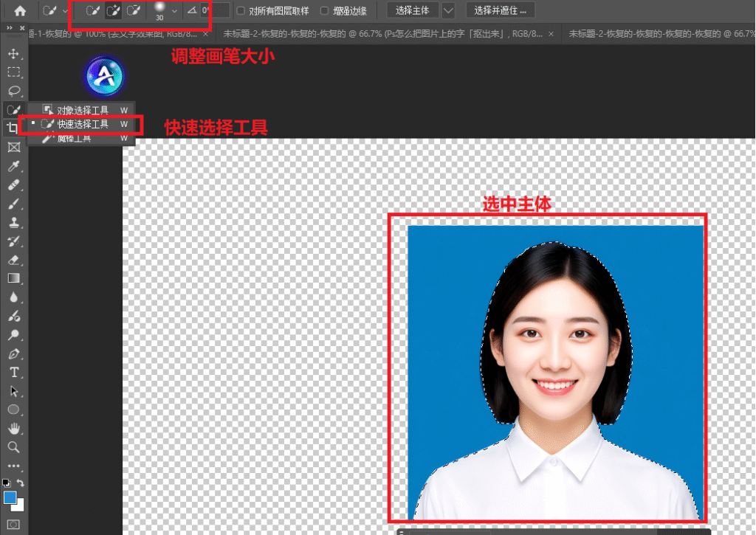Choose 对象选择工具 from the flyout menu
The width and height of the screenshot is (756, 535).
(82, 110)
